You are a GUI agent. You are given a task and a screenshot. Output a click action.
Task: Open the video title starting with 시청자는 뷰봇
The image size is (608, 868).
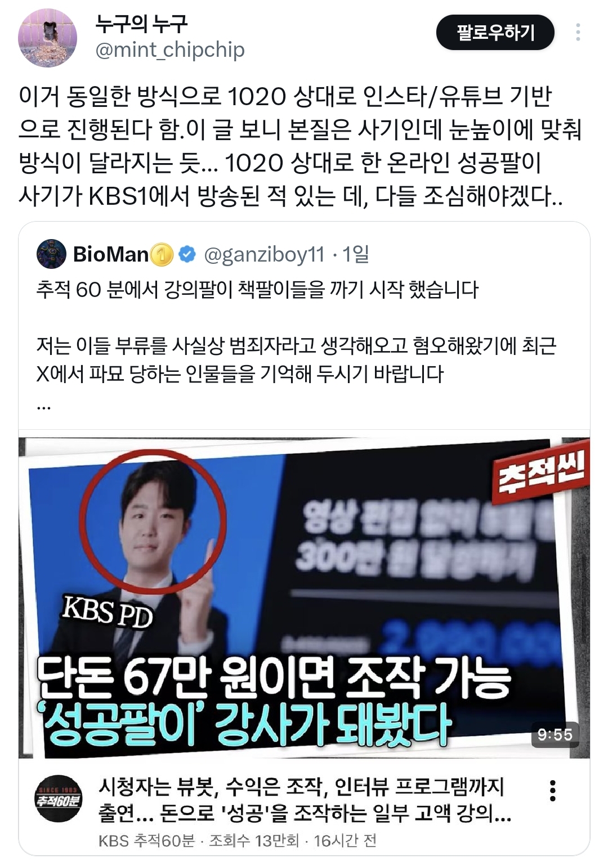pos(305,799)
